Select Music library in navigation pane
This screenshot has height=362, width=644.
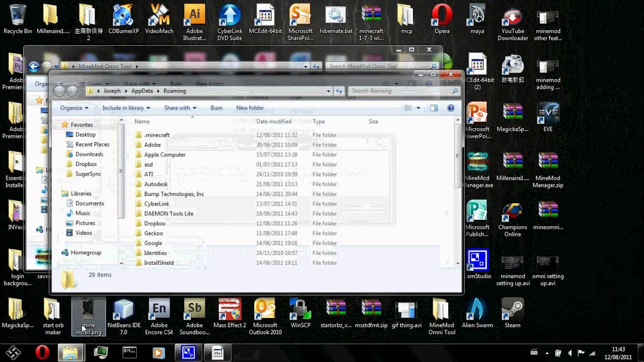pyautogui.click(x=83, y=213)
